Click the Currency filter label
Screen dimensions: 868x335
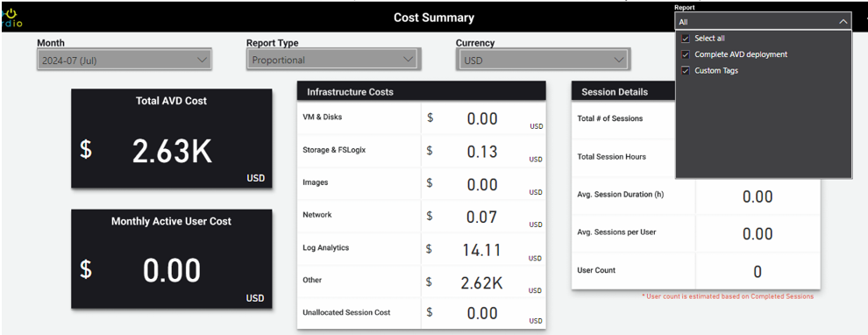pyautogui.click(x=475, y=43)
